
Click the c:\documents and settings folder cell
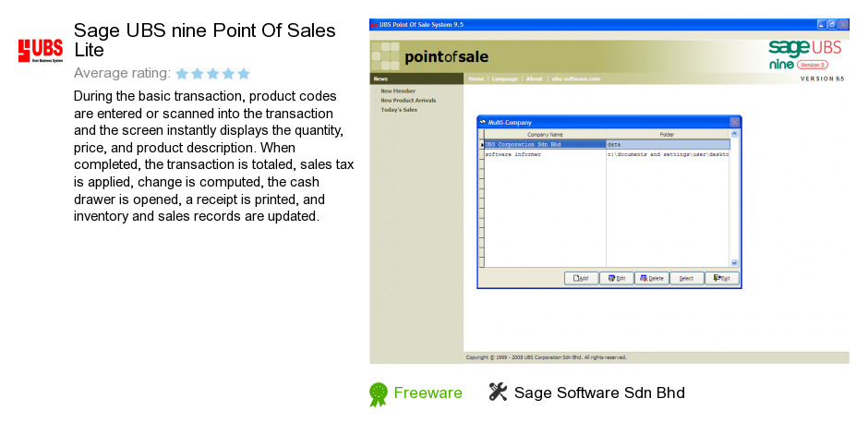point(669,154)
